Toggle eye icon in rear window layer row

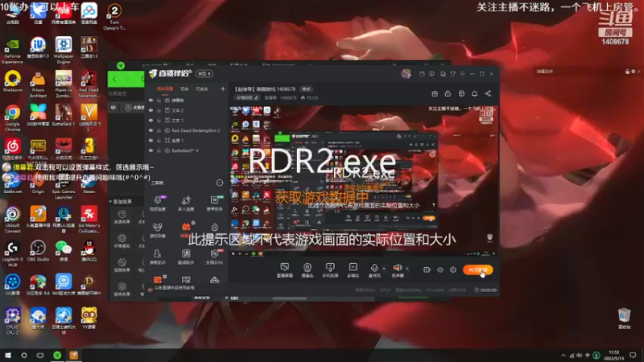tap(114, 108)
